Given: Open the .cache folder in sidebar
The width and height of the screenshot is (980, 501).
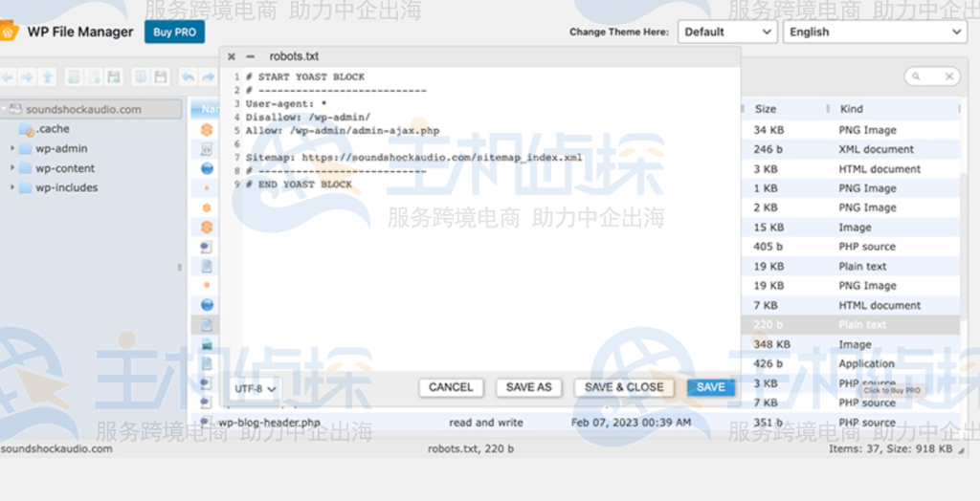Looking at the screenshot, I should click(53, 129).
